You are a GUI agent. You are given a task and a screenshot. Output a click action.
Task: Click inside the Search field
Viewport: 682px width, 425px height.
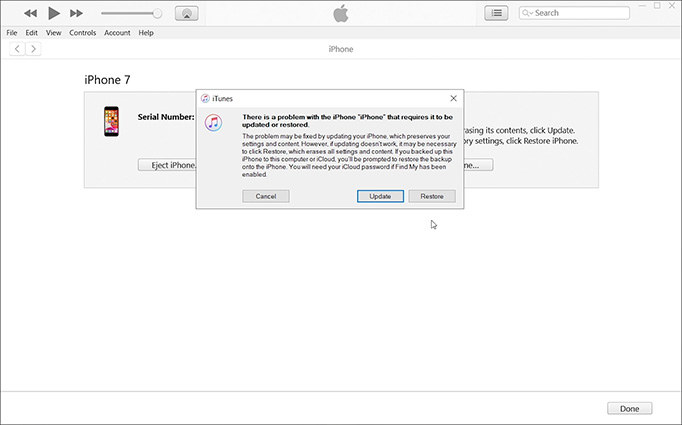click(x=574, y=13)
